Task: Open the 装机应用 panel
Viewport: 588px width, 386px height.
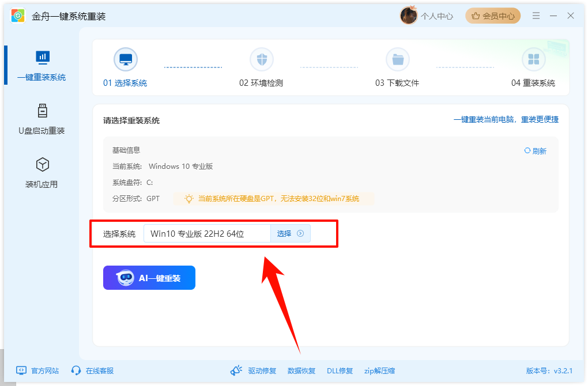Action: point(42,171)
